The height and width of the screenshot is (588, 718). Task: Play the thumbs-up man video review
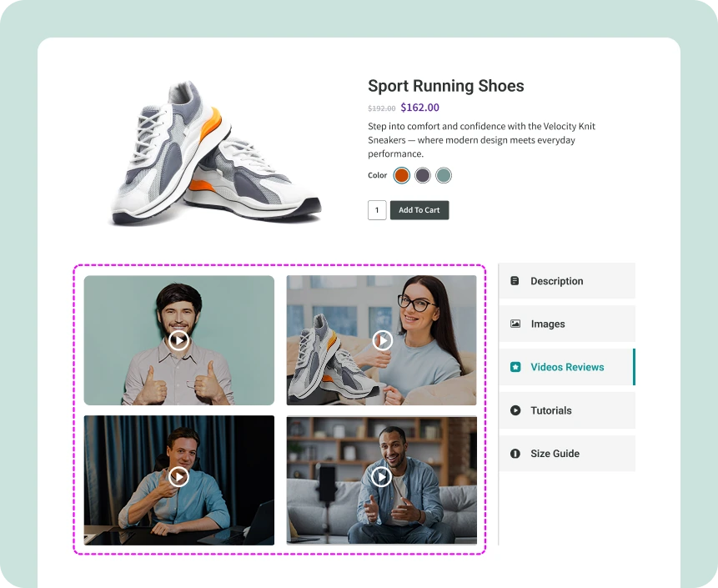(178, 340)
